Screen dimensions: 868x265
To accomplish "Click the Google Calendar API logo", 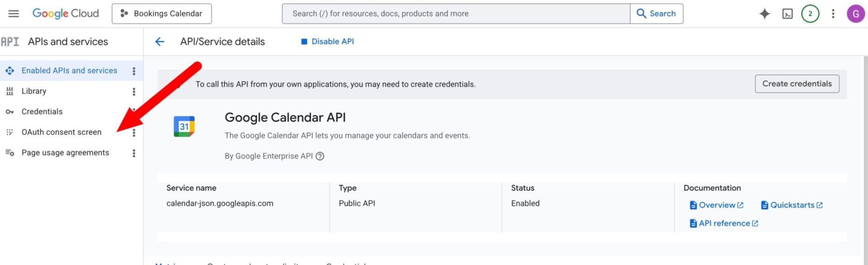I will [184, 126].
